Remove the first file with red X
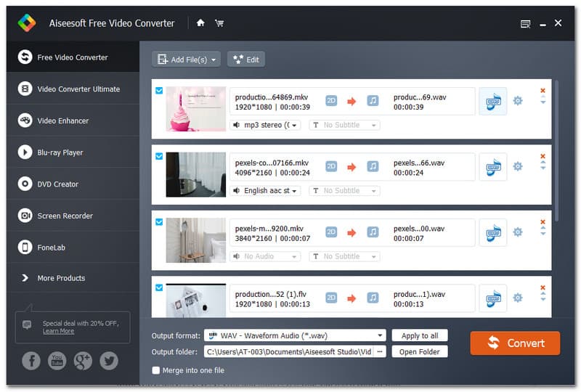This screenshot has width=581, height=392. click(543, 91)
